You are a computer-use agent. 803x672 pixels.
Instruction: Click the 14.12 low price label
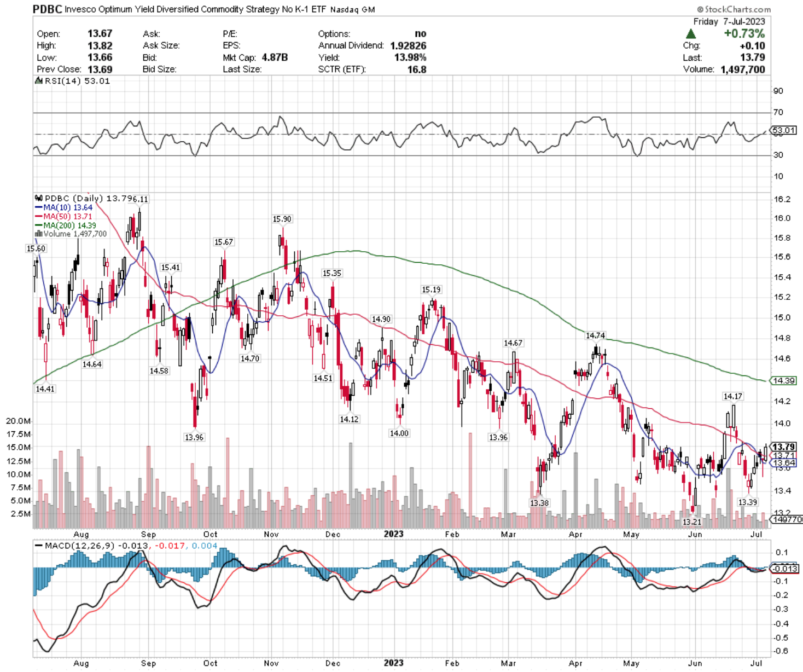tap(349, 419)
